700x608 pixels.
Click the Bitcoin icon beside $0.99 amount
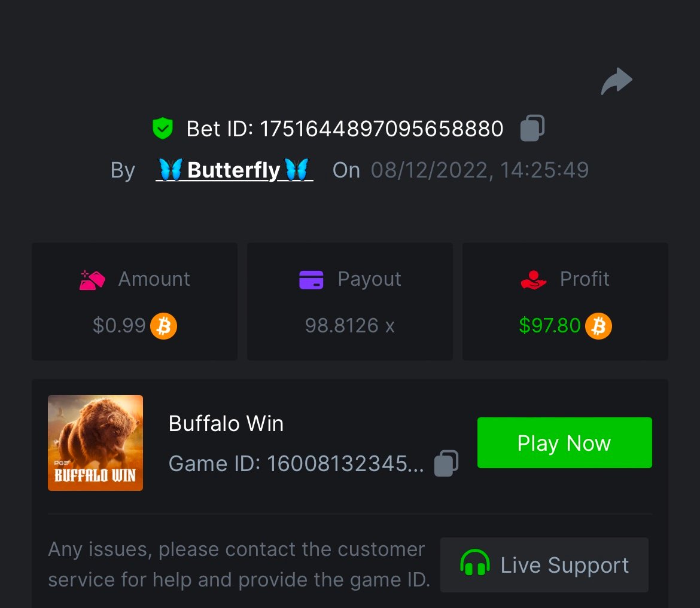point(163,326)
